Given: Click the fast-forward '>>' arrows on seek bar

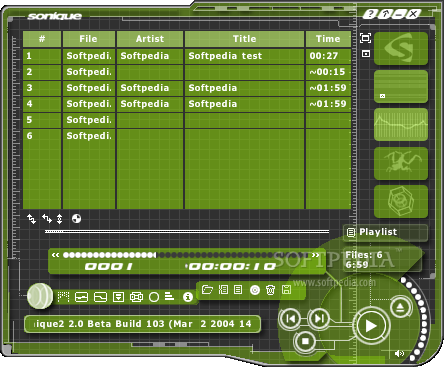Looking at the screenshot, I should coord(315,255).
